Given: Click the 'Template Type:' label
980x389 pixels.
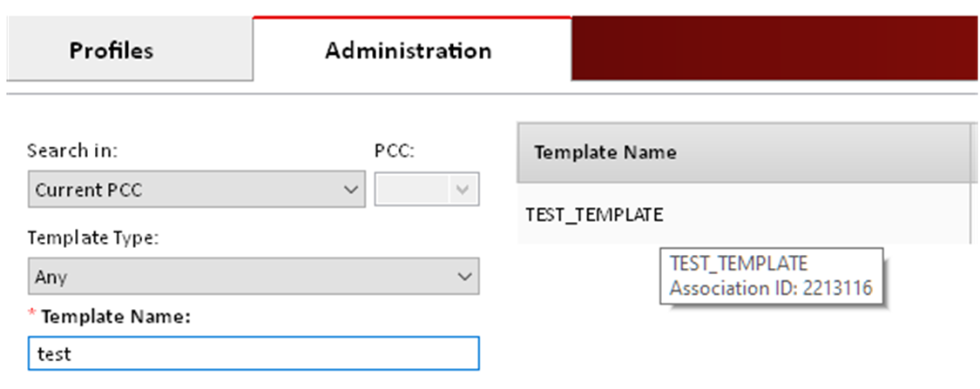Looking at the screenshot, I should tap(92, 238).
